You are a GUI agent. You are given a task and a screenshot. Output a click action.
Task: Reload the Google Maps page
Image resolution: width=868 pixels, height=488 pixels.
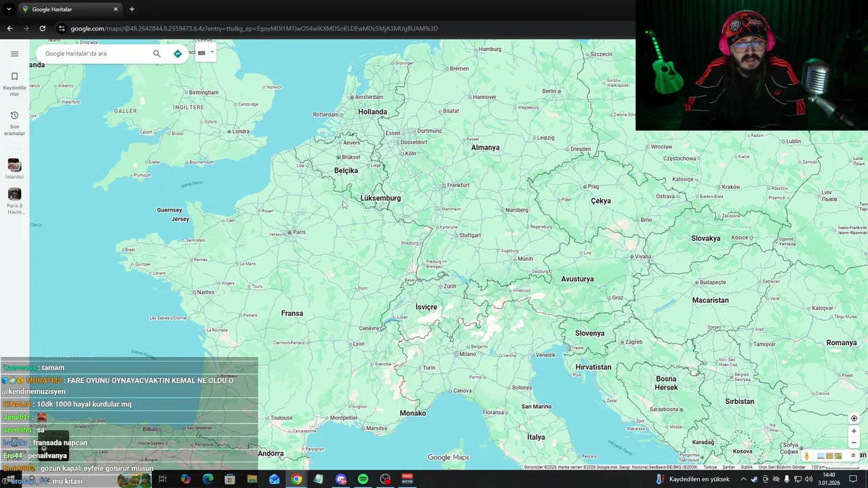click(x=42, y=28)
